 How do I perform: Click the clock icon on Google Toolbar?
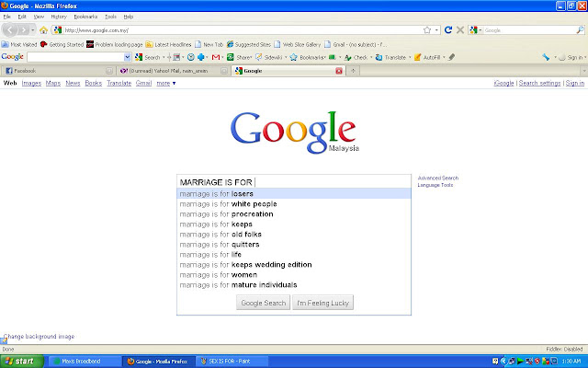point(191,57)
